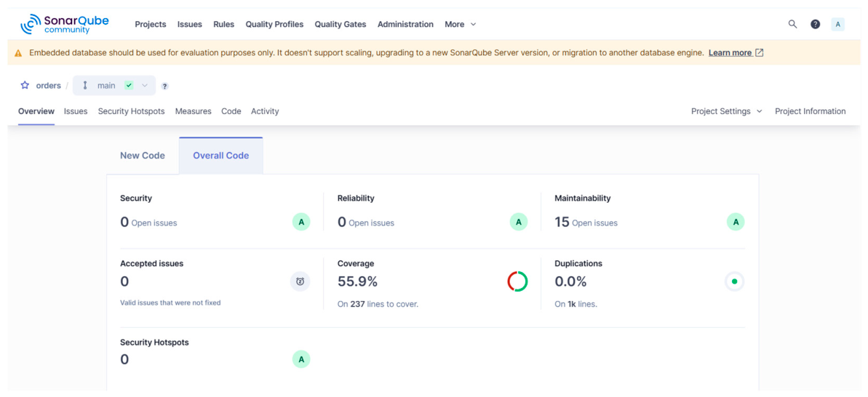Favorite the orders project star icon

tap(25, 86)
